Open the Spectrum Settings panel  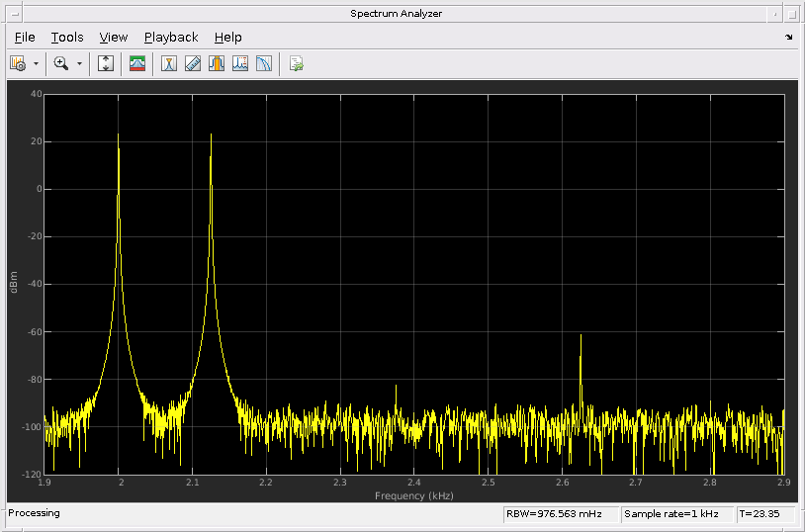tap(18, 64)
